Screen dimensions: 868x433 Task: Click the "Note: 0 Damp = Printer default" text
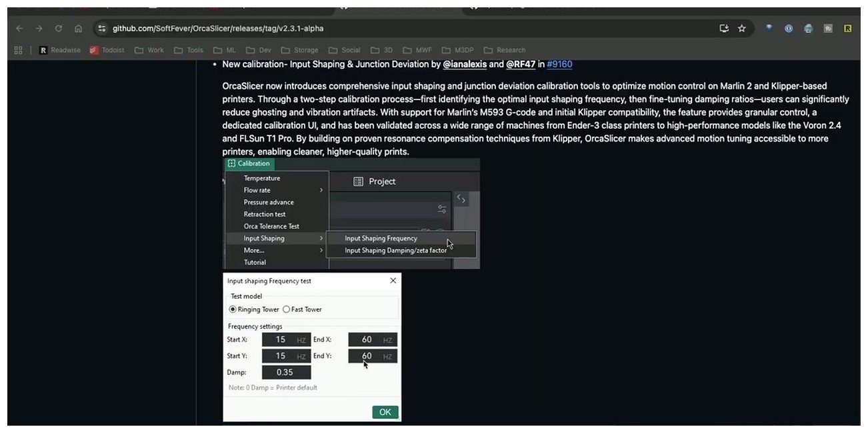click(x=273, y=388)
